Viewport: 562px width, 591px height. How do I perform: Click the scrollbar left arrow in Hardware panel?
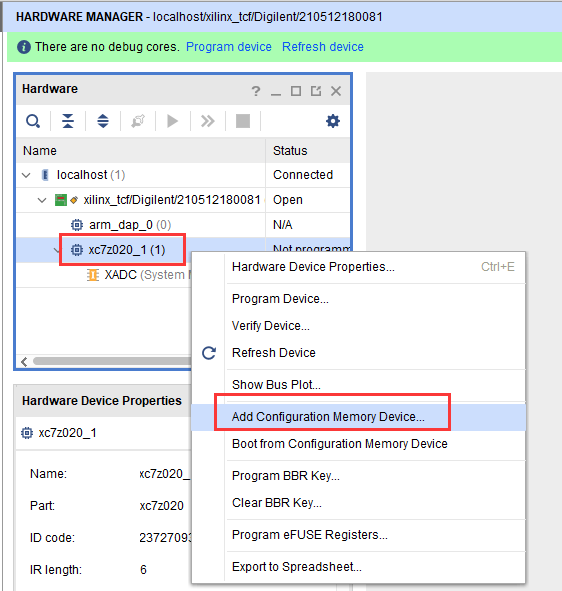(24, 361)
